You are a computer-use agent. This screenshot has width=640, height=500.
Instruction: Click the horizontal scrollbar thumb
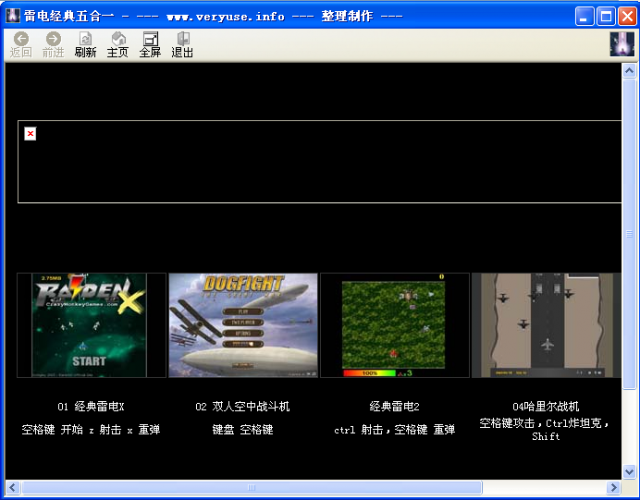(x=252, y=487)
